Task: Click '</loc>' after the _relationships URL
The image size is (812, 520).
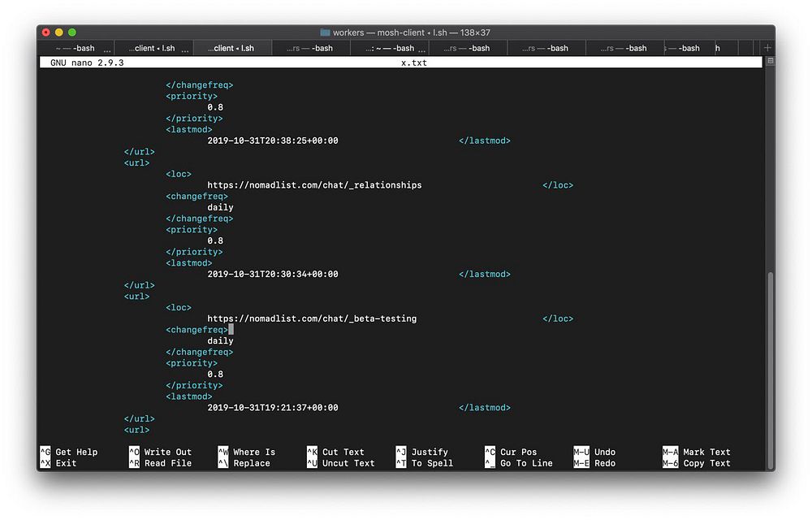Action: click(558, 185)
